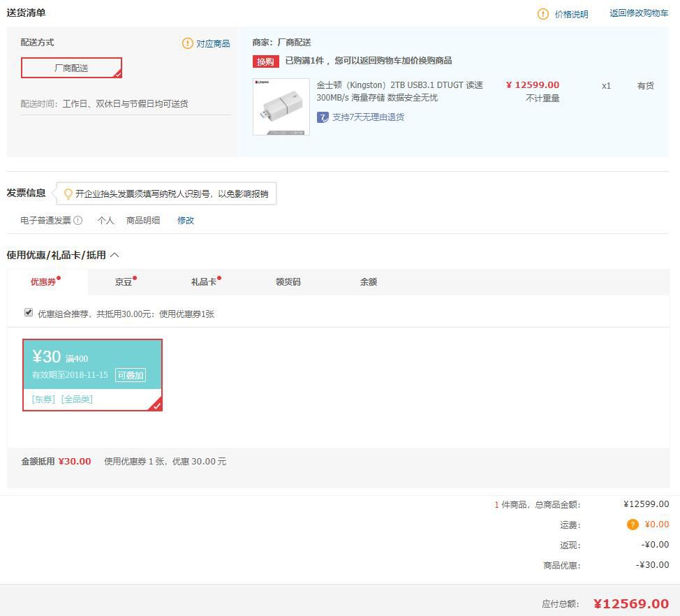This screenshot has width=680, height=616.
Task: Click the red 换购 badge
Action: [x=265, y=61]
